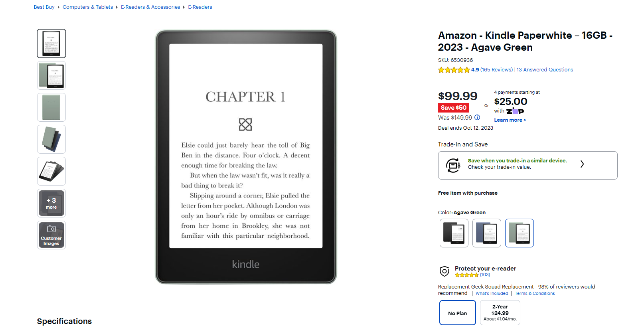Click the shield icon beside Protect your e-reader

click(x=444, y=271)
